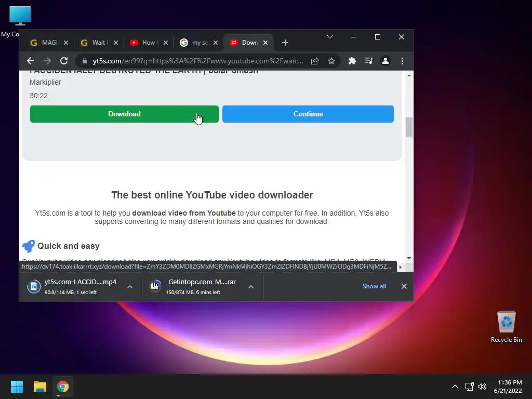This screenshot has width=532, height=399.
Task: Close the Down tab
Action: pos(265,43)
